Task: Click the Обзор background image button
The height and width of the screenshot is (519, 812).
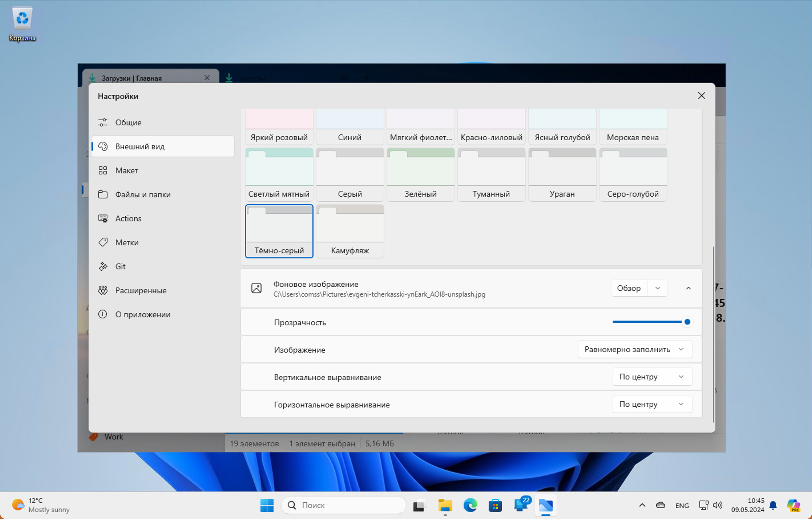Action: click(629, 288)
